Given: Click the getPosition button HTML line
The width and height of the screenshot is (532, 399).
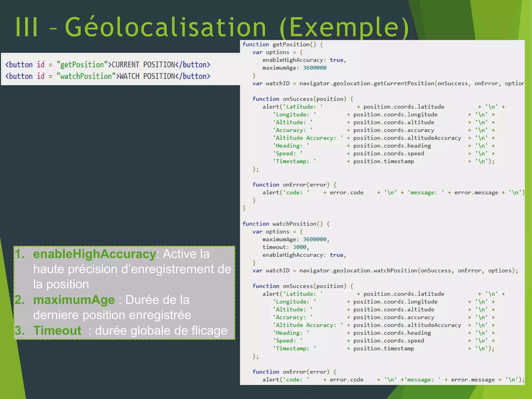Looking at the screenshot, I should click(108, 65).
